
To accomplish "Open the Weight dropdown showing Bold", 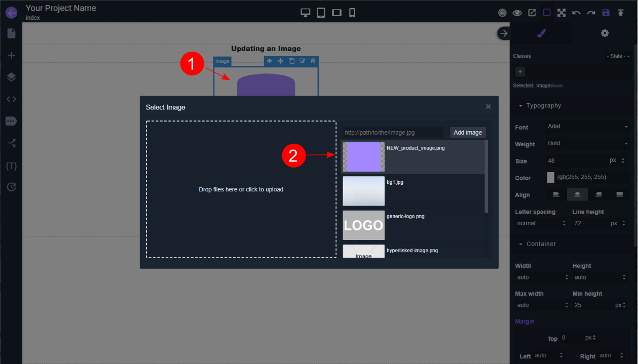I will 587,143.
